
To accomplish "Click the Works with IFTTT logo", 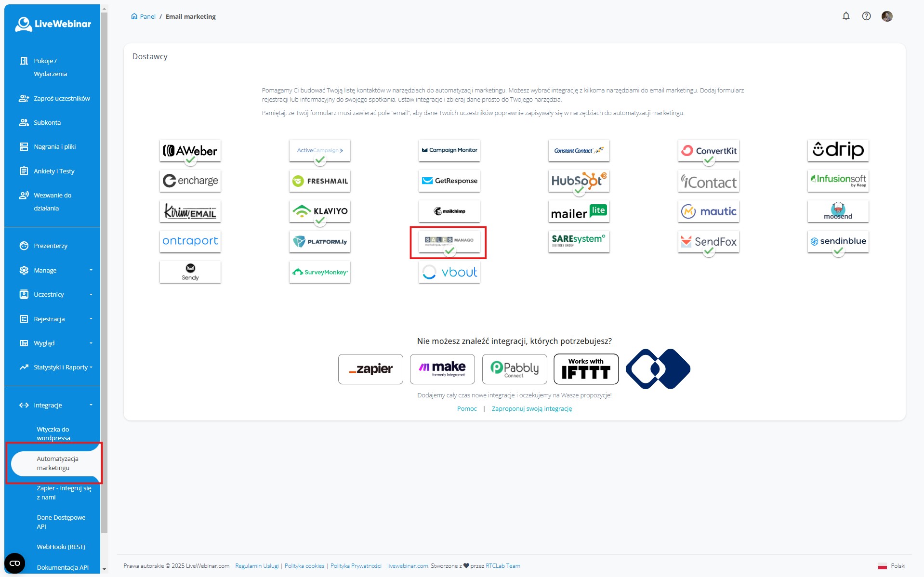I will 585,369.
